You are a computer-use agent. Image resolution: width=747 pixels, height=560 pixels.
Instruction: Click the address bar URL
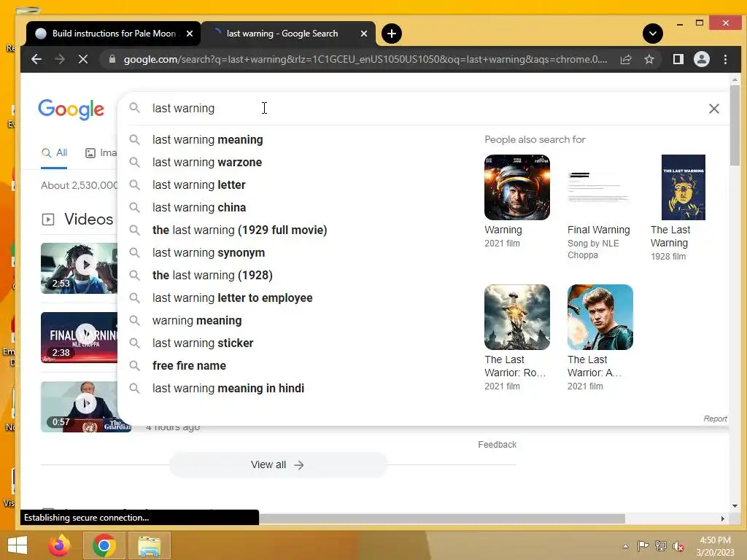point(365,59)
